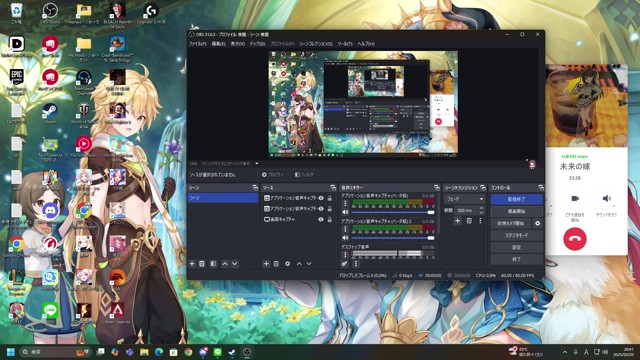This screenshot has width=640, height=360.
Task: Add a transition with the シーントランジション plus icon
Action: point(458,221)
